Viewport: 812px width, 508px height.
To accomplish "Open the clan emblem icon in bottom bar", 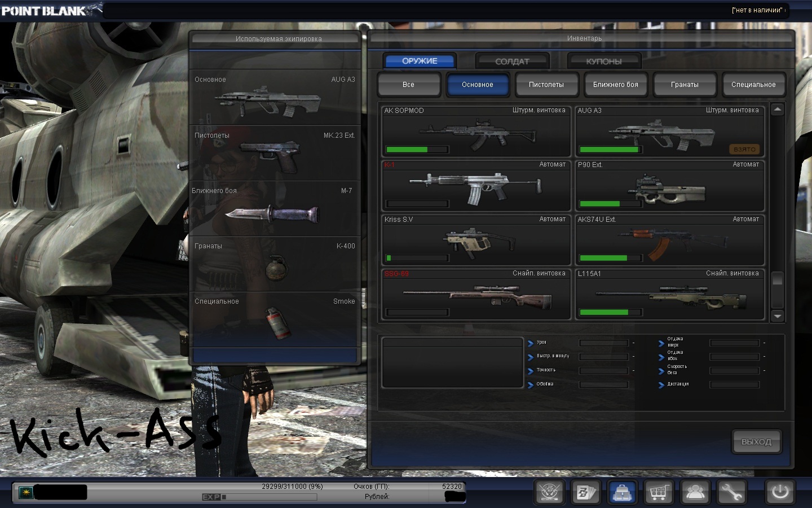I will point(550,492).
